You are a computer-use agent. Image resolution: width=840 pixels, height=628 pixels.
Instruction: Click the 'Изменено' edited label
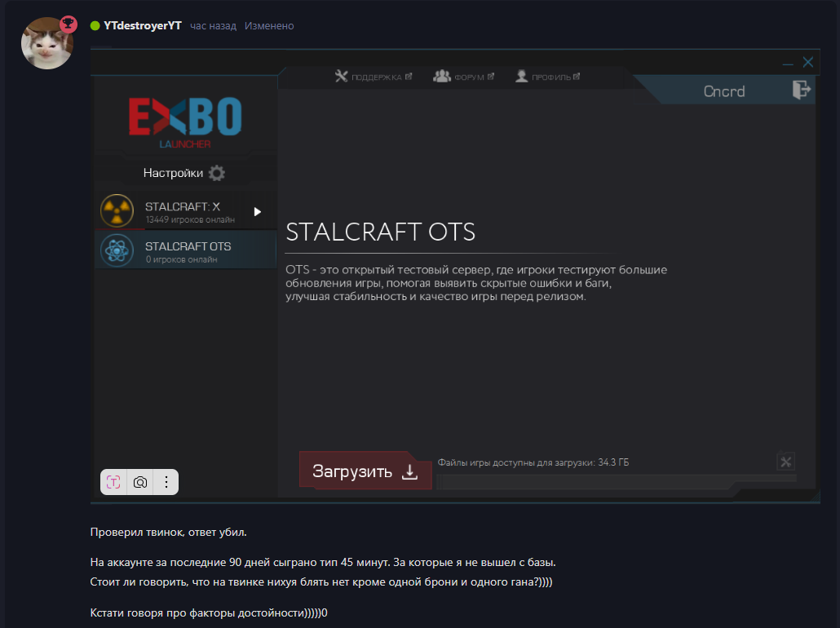[x=269, y=26]
